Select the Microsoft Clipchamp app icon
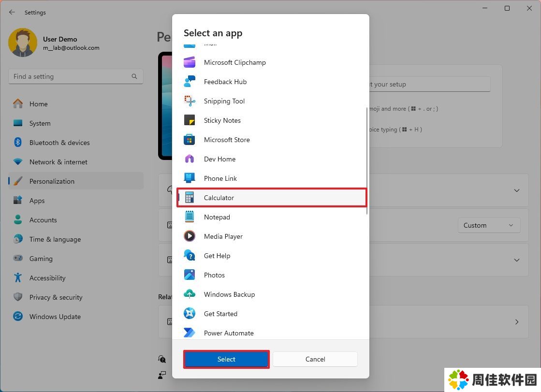This screenshot has height=392, width=541. click(x=190, y=62)
